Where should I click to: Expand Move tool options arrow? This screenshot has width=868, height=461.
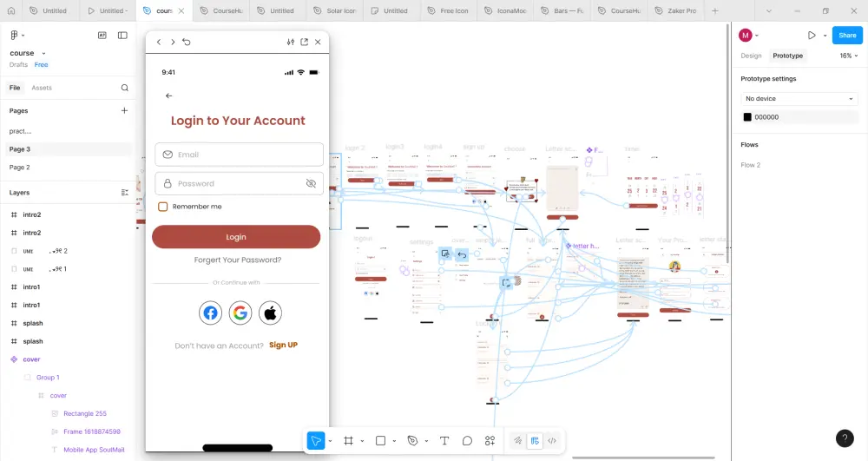(330, 441)
